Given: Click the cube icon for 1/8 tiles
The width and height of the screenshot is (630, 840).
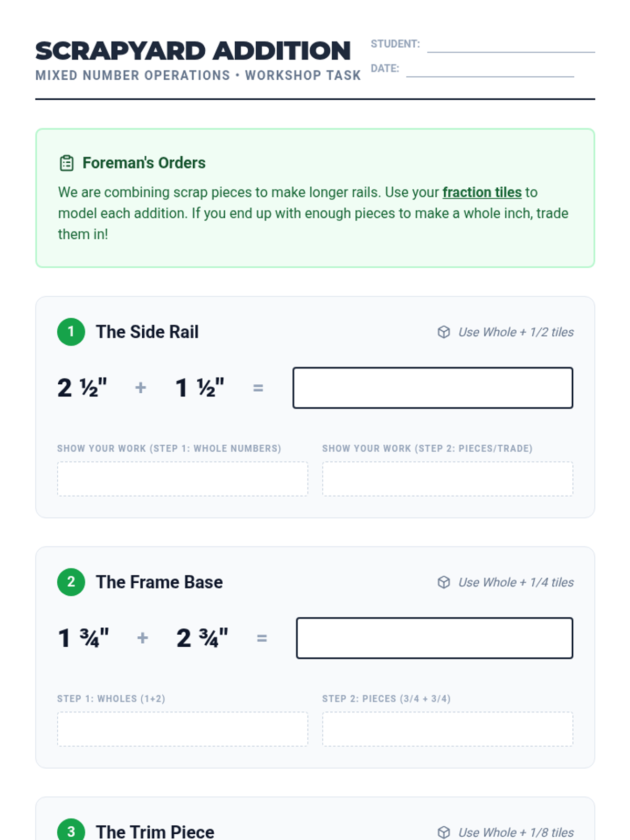Looking at the screenshot, I should click(444, 832).
